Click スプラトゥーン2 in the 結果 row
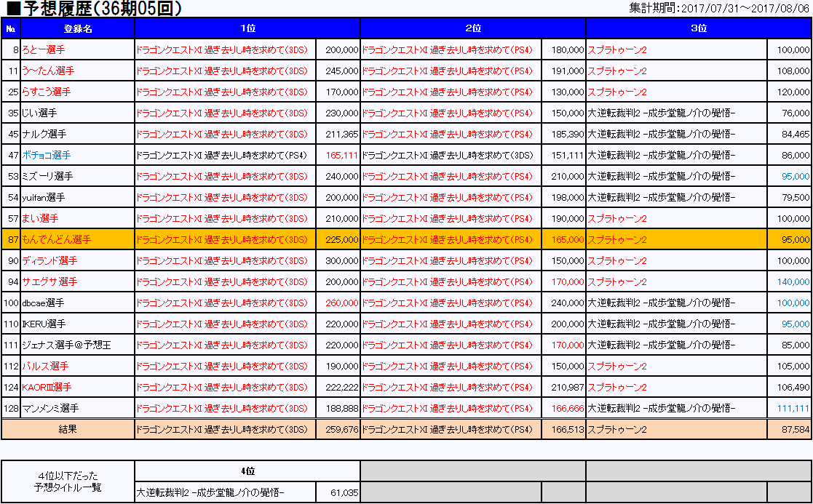The image size is (813, 504). point(617,430)
